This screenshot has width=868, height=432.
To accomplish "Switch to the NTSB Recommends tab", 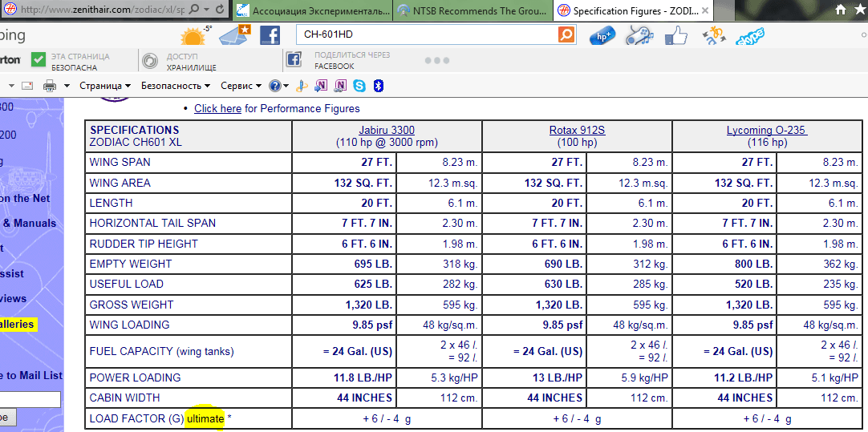I will [472, 10].
